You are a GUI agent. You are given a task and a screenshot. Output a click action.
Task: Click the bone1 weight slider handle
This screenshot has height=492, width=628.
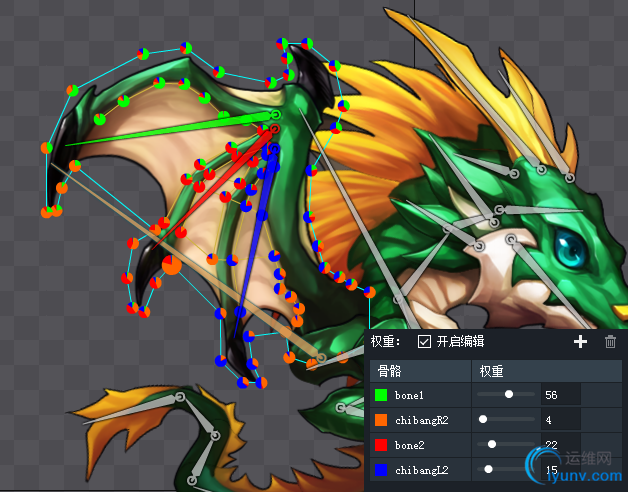(x=509, y=394)
